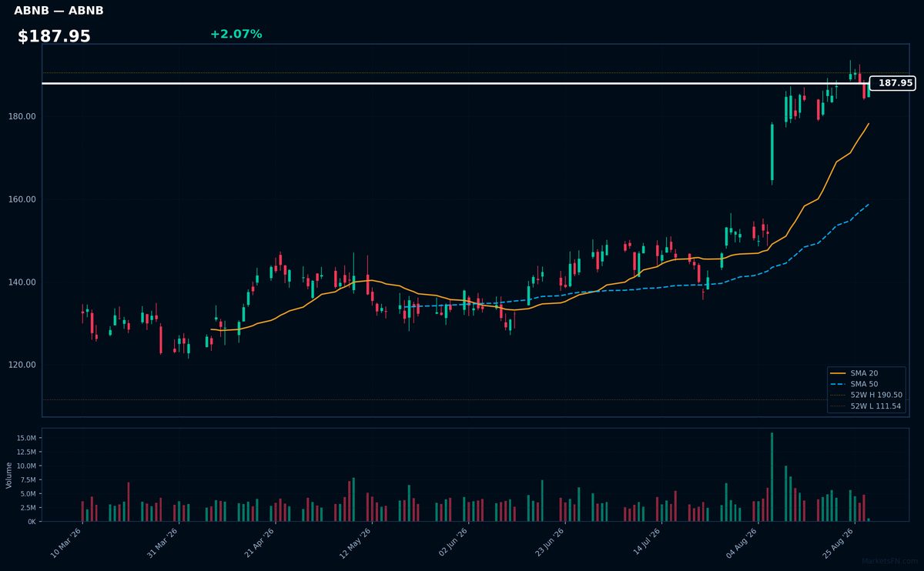This screenshot has height=571, width=924.
Task: Click the 12 May '26 date label
Action: pos(355,543)
